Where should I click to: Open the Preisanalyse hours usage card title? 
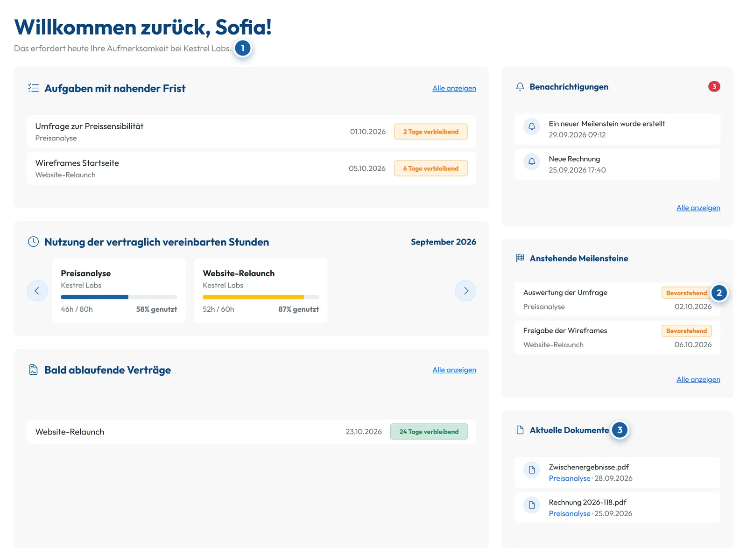point(85,273)
